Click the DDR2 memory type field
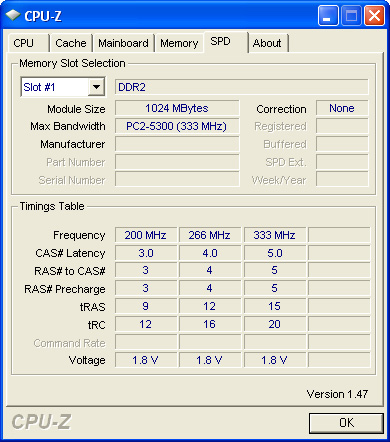This screenshot has width=390, height=442. point(242,87)
